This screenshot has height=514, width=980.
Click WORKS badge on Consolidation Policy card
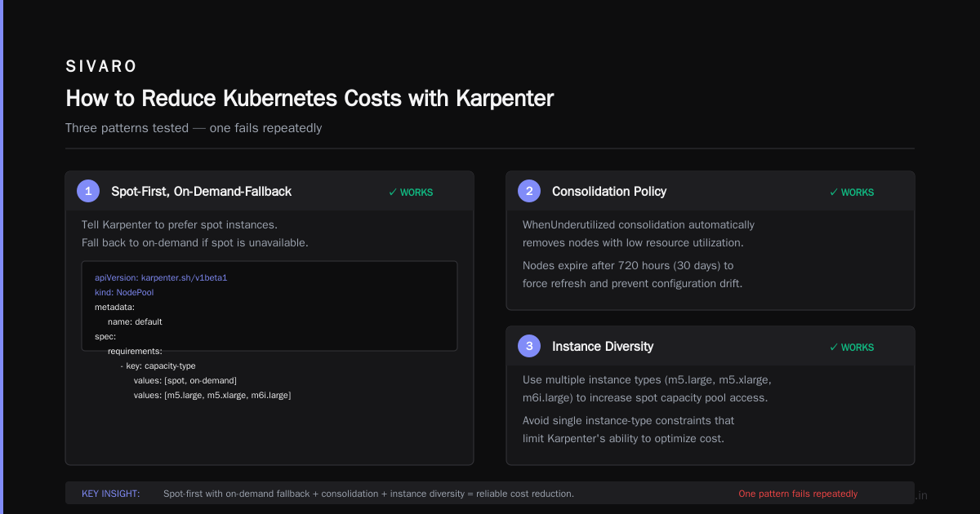(852, 193)
